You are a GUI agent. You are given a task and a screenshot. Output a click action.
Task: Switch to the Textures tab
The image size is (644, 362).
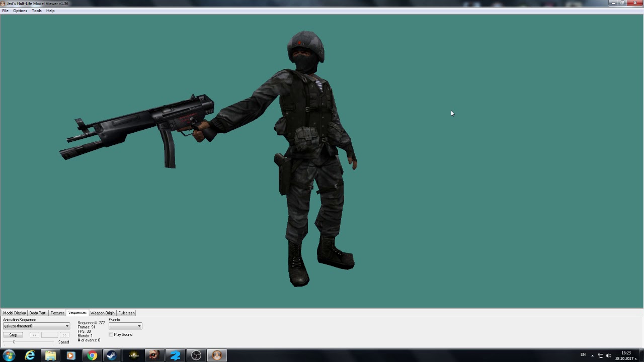pyautogui.click(x=57, y=313)
